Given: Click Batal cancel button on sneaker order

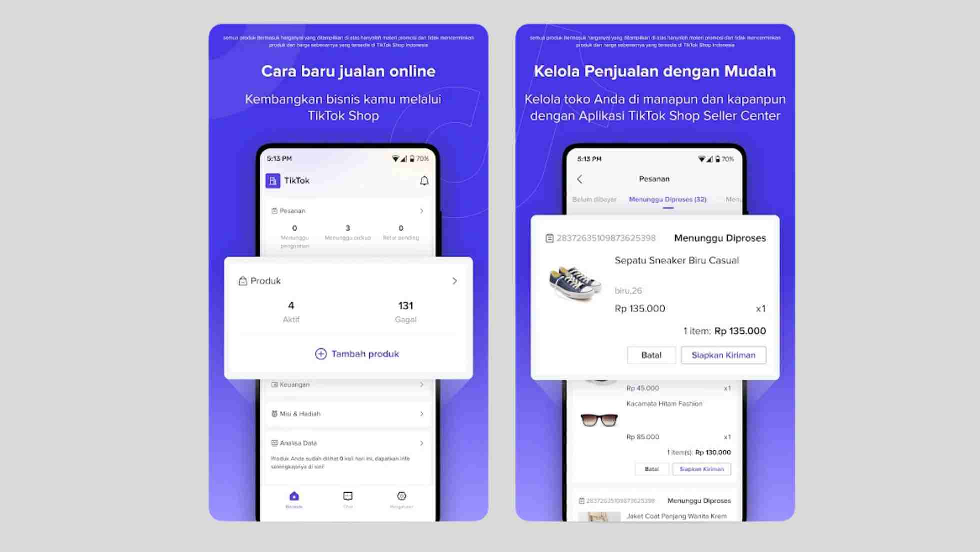Looking at the screenshot, I should pos(651,355).
